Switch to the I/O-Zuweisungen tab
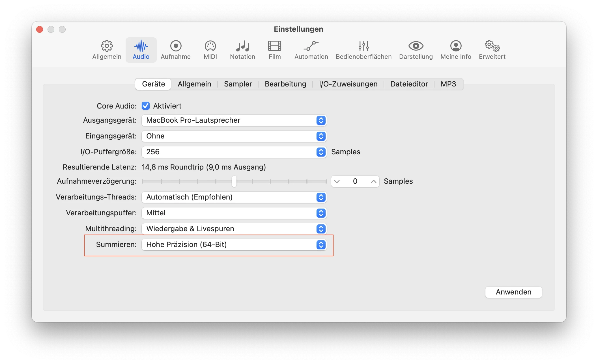598x364 pixels. coord(348,84)
